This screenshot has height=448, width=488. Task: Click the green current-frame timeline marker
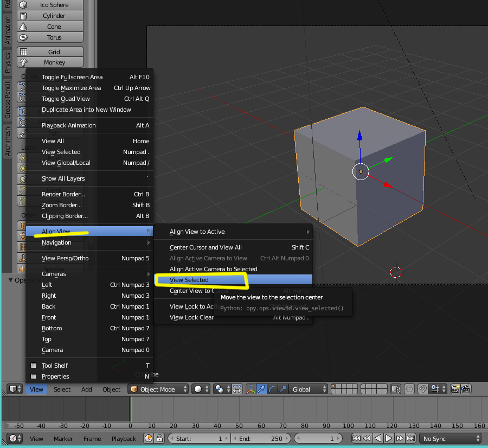click(x=131, y=409)
